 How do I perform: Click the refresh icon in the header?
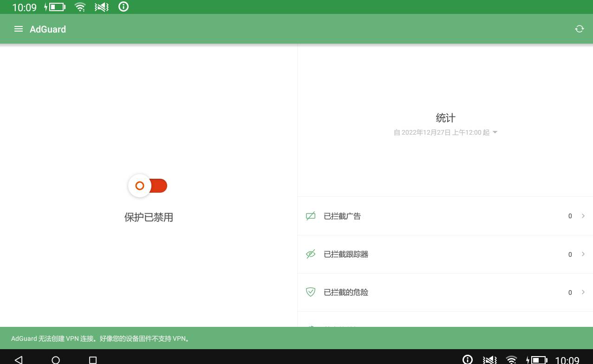(x=579, y=29)
